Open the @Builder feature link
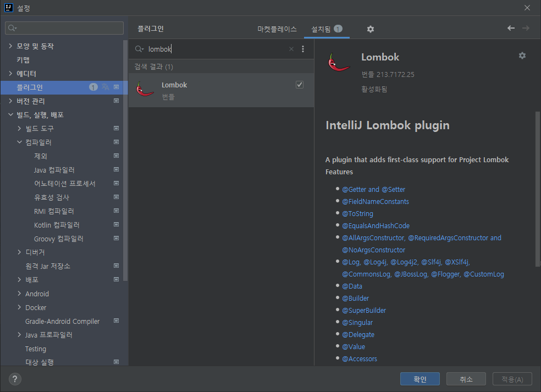541x392 pixels. [x=355, y=298]
